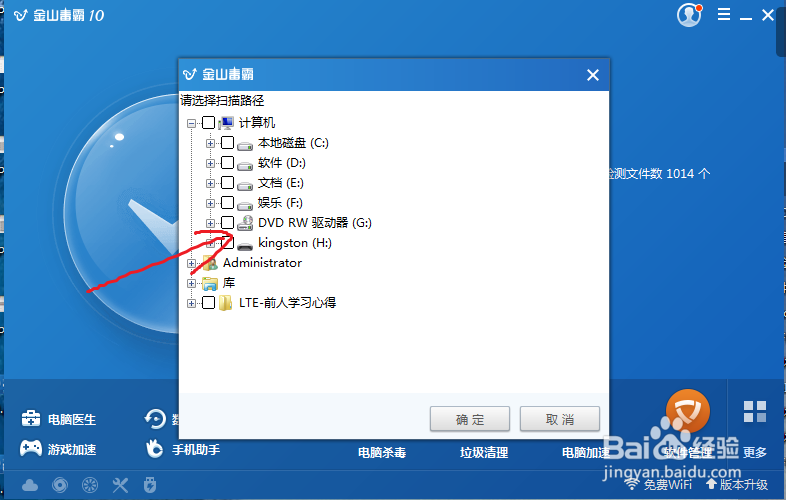Check the 本地磁盘 (C:) checkbox
This screenshot has height=500, width=786.
[x=228, y=142]
